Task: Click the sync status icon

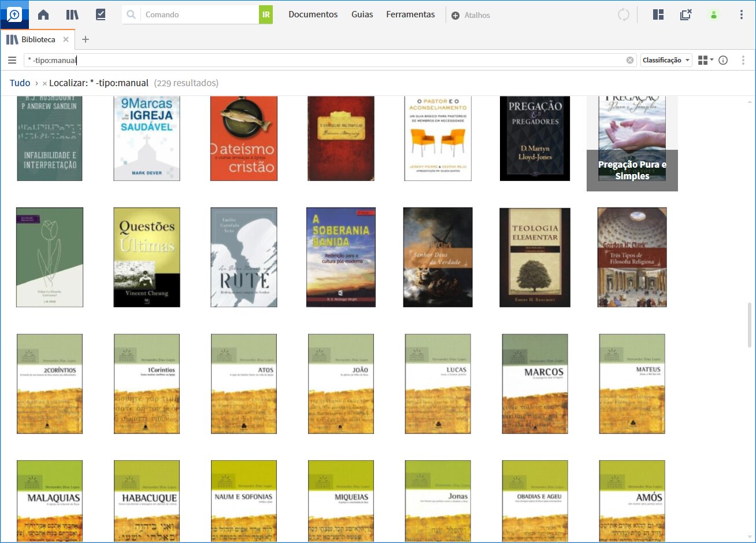Action: (624, 15)
